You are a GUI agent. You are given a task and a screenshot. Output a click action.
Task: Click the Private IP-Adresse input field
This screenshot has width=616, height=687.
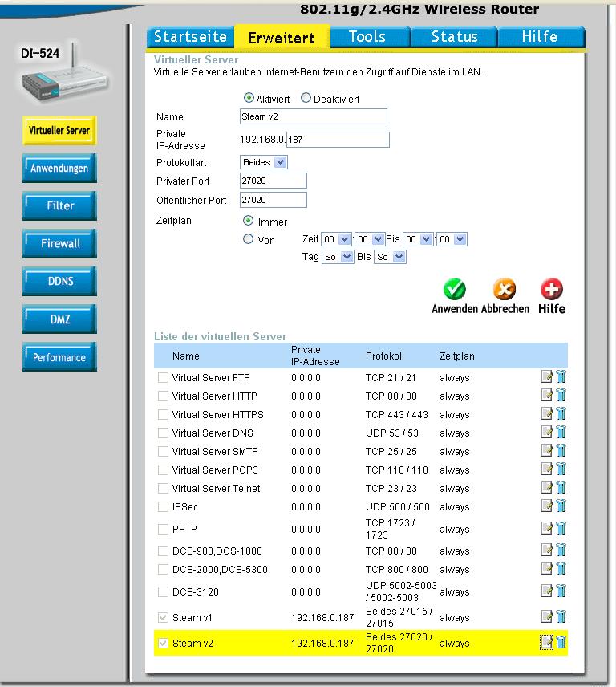pos(338,140)
